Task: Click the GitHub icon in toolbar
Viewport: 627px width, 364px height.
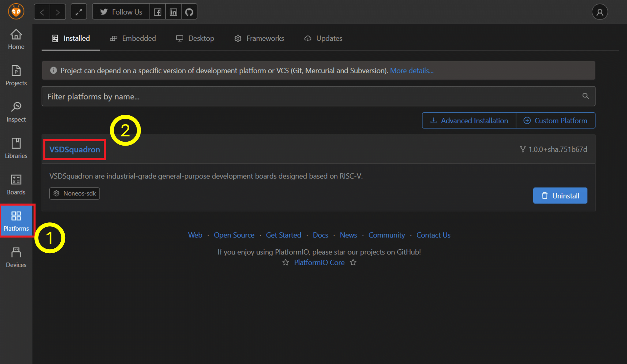Action: coord(189,12)
